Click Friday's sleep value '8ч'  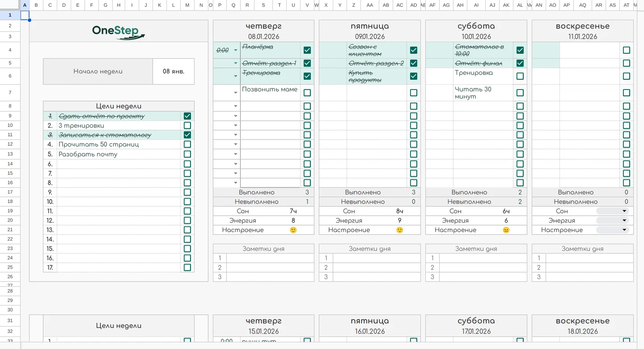[400, 211]
